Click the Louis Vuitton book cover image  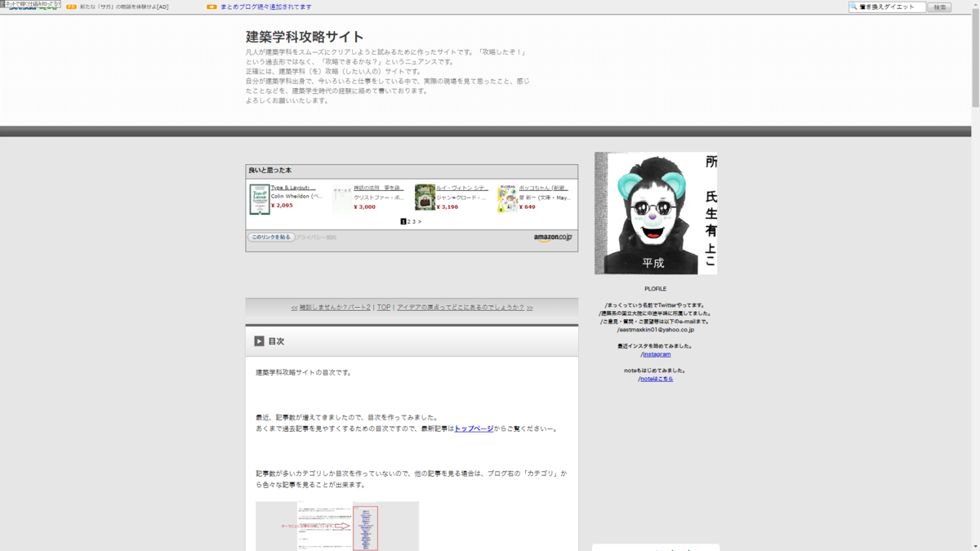[x=425, y=198]
